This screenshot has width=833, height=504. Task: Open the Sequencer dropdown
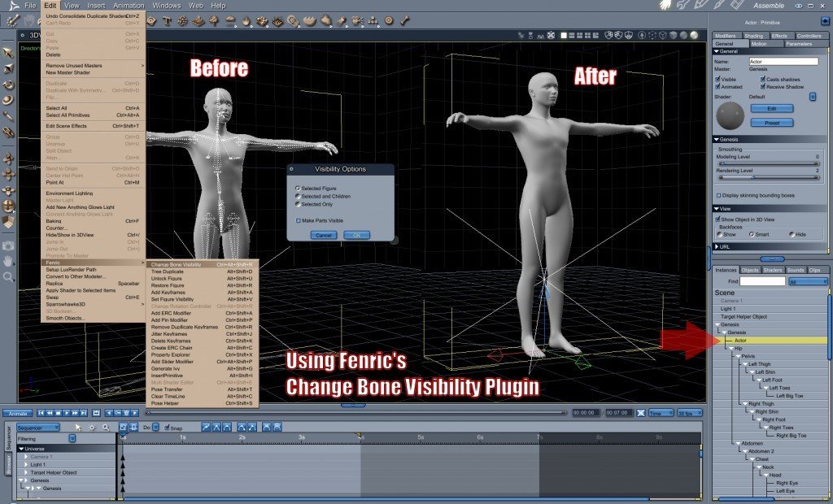pyautogui.click(x=37, y=428)
